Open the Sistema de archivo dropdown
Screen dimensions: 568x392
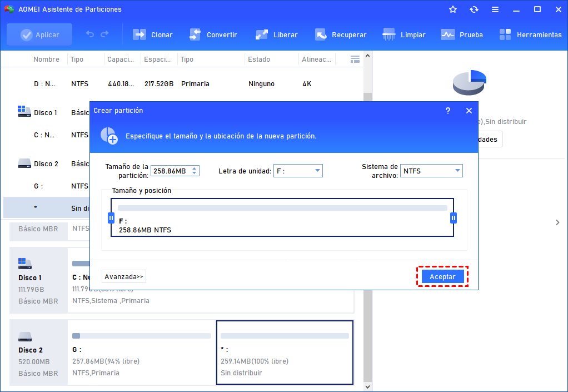pyautogui.click(x=457, y=171)
